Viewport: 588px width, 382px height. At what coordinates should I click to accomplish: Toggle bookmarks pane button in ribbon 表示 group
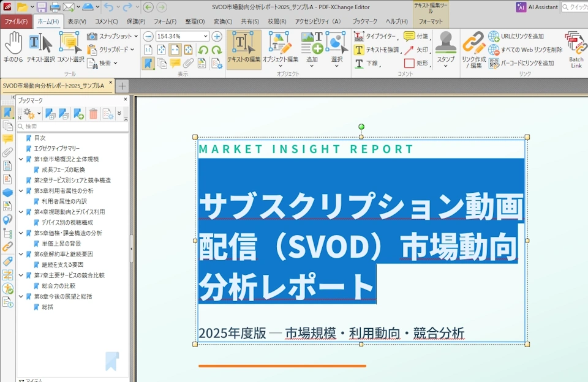coord(148,63)
